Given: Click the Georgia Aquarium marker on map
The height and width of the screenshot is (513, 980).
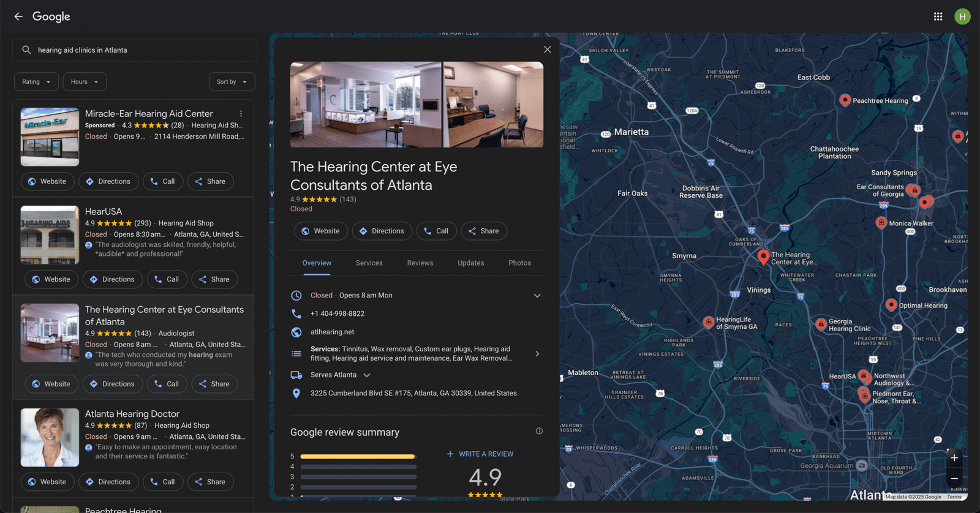Looking at the screenshot, I should (x=862, y=466).
